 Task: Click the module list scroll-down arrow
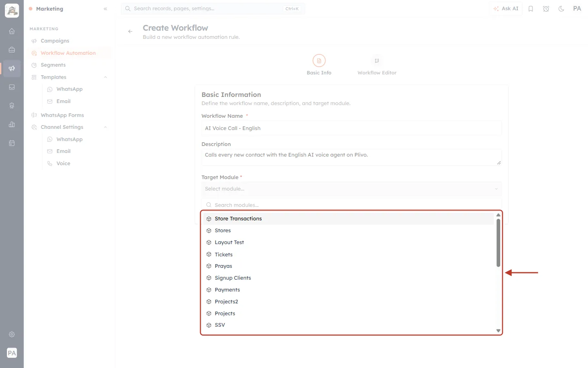[x=498, y=331]
